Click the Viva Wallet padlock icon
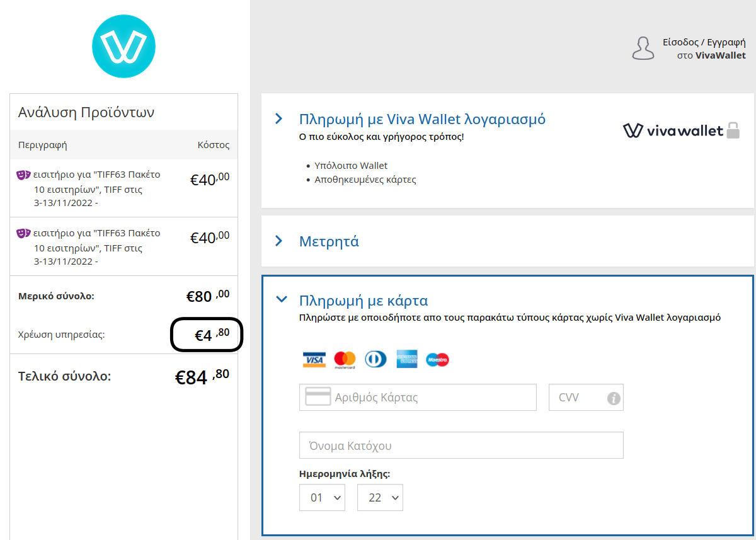The image size is (756, 540). coord(733,130)
